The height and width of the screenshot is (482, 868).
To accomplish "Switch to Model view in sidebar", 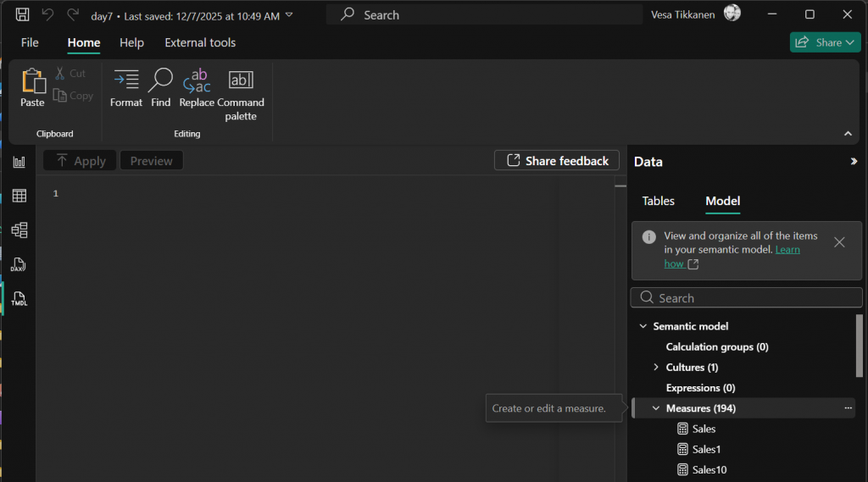I will pos(19,230).
